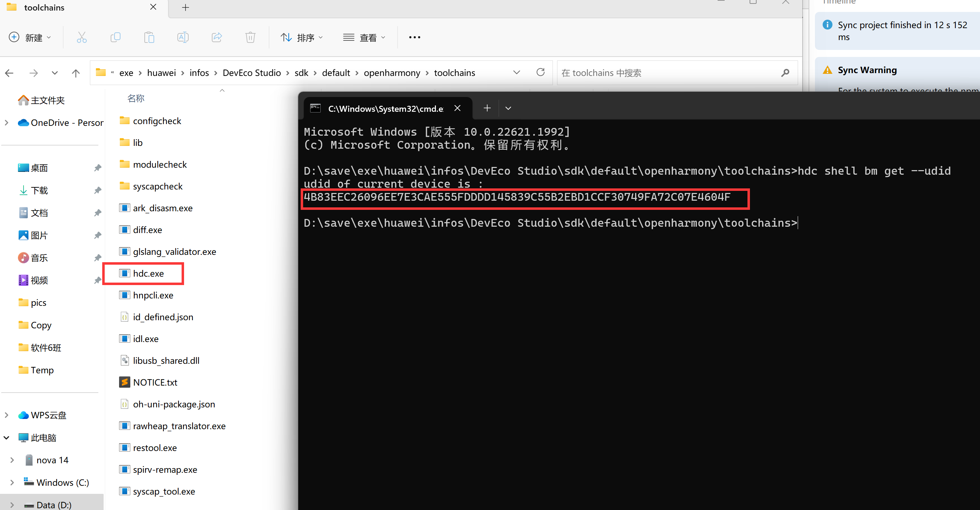Collapse the 此电脑 tree node
980x510 pixels.
click(6, 438)
